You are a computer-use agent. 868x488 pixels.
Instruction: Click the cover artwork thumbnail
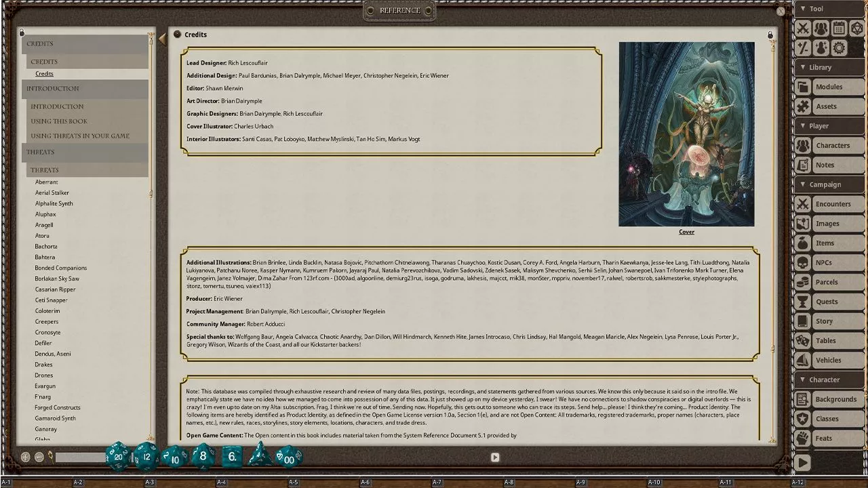coord(686,134)
